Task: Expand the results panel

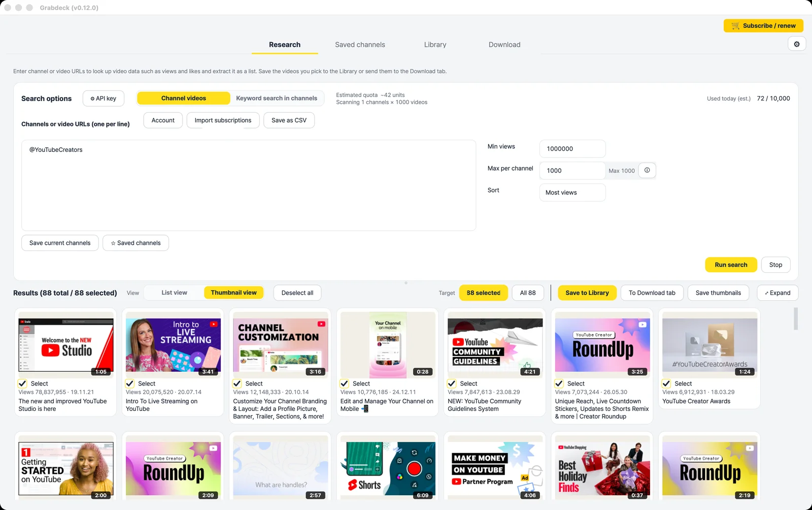Action: (777, 293)
